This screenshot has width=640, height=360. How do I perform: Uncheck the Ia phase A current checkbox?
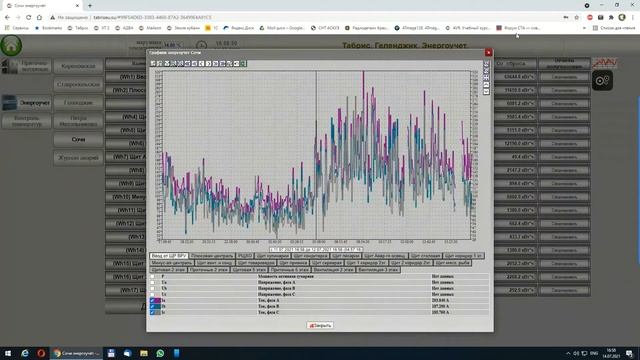pyautogui.click(x=152, y=300)
